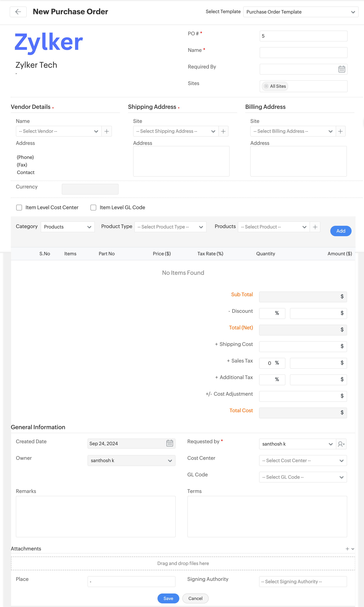Add new shipping address via plus icon

click(x=223, y=131)
